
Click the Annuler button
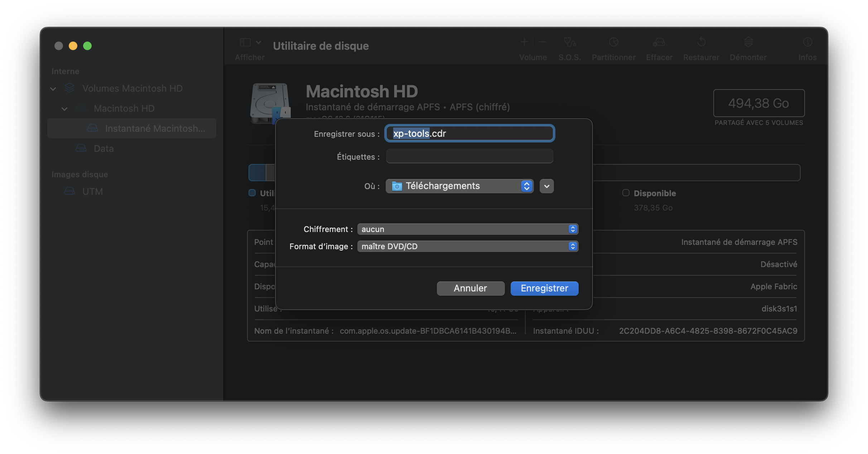pos(471,288)
